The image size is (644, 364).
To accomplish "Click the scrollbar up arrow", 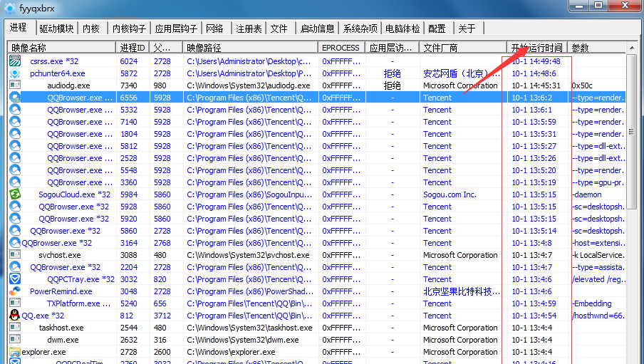I will [x=631, y=48].
